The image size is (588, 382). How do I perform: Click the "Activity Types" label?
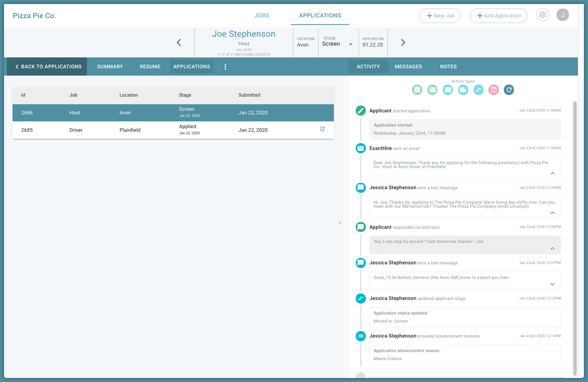(x=463, y=81)
